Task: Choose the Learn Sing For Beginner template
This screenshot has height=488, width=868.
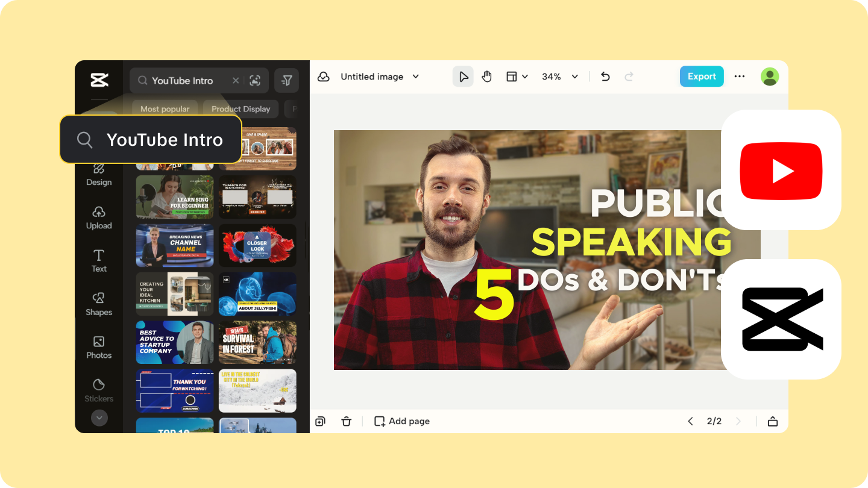Action: (x=175, y=196)
